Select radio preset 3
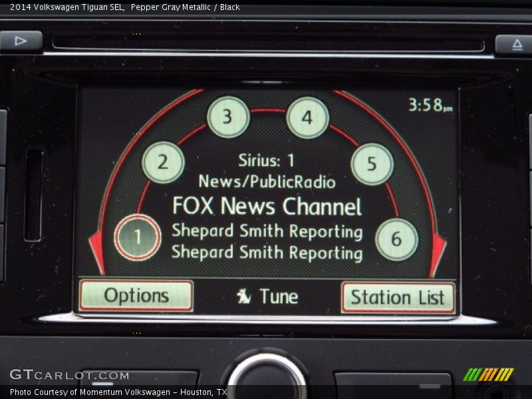 point(228,117)
